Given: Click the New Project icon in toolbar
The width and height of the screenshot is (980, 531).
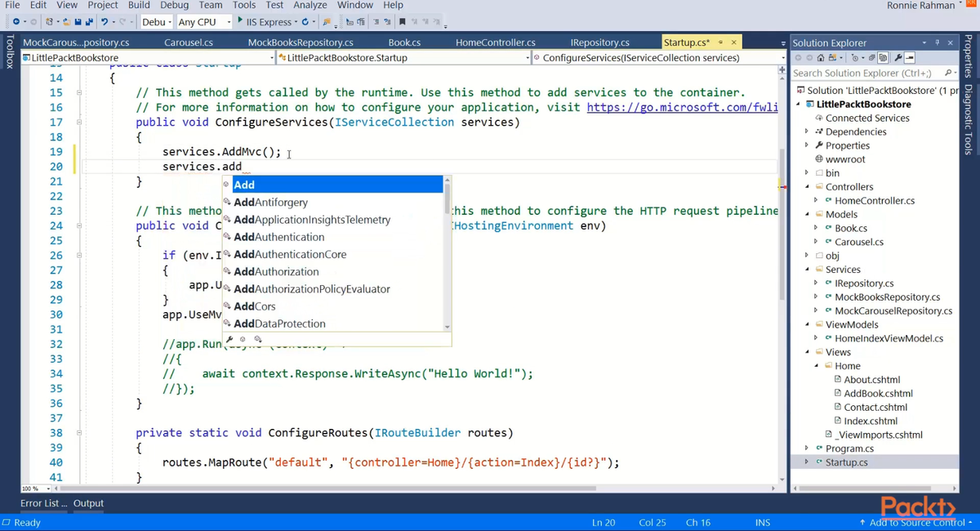Looking at the screenshot, I should coord(50,21).
